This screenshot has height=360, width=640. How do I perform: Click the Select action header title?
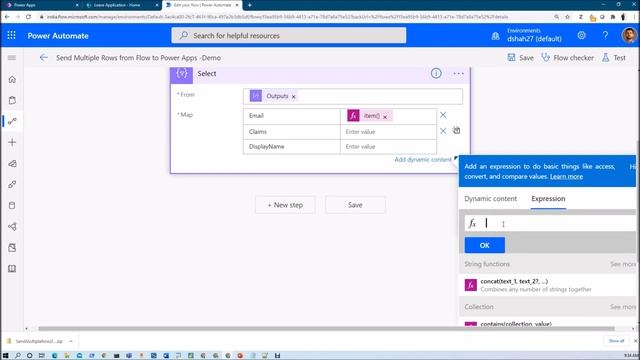207,73
